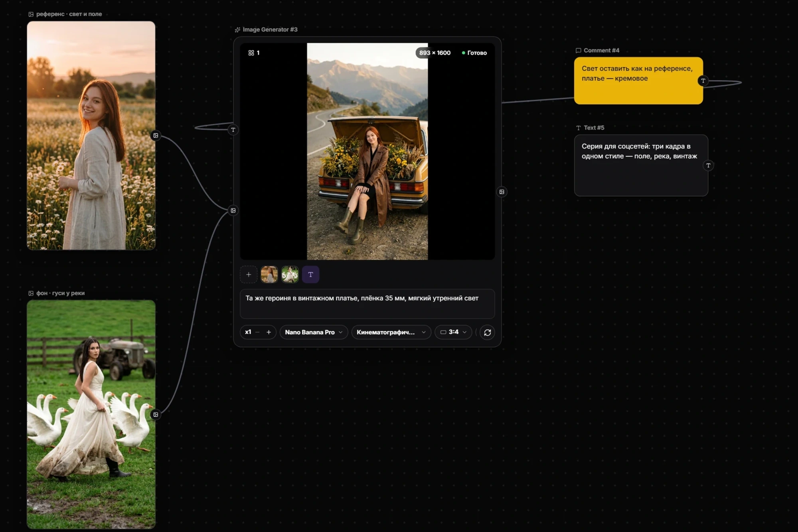This screenshot has height=532, width=798.
Task: Click the image icon before the «фон · гуси у реки» label
Action: point(31,293)
